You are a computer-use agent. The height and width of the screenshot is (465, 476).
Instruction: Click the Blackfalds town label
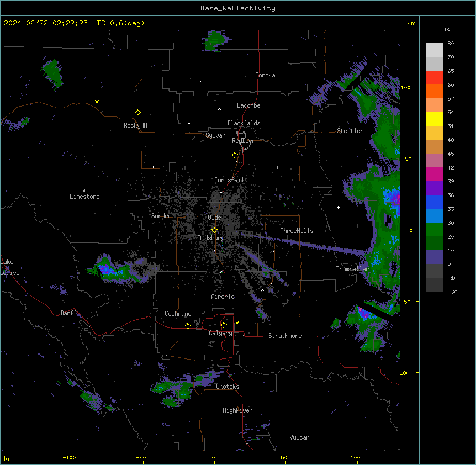tap(244, 123)
